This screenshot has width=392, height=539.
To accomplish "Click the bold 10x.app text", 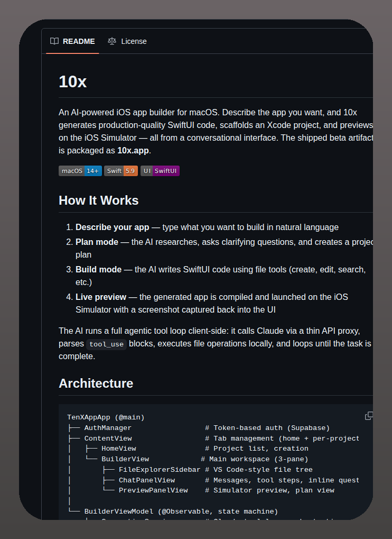I will (x=133, y=151).
